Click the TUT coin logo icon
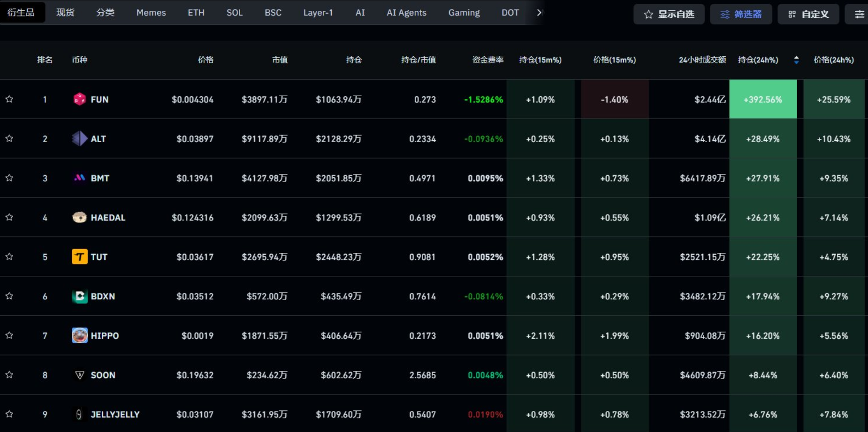Screen dimensions: 868x432 click(x=79, y=257)
